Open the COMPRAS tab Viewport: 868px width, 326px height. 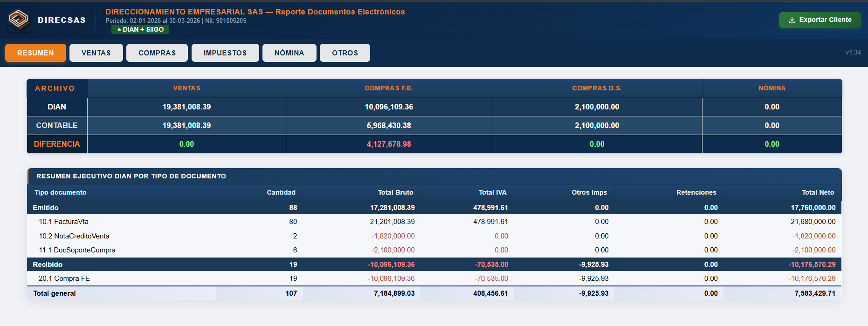157,53
